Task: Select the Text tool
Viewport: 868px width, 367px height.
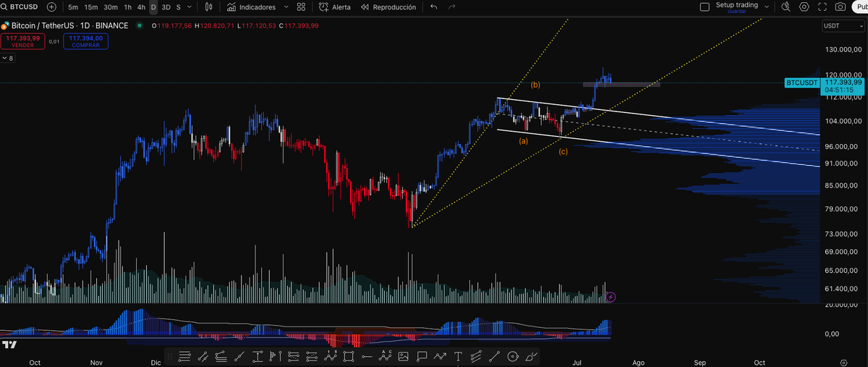Action: click(x=458, y=356)
